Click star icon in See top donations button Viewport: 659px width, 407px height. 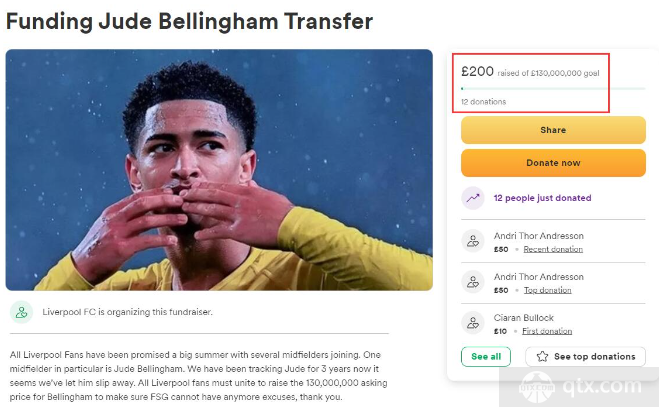[x=542, y=357]
